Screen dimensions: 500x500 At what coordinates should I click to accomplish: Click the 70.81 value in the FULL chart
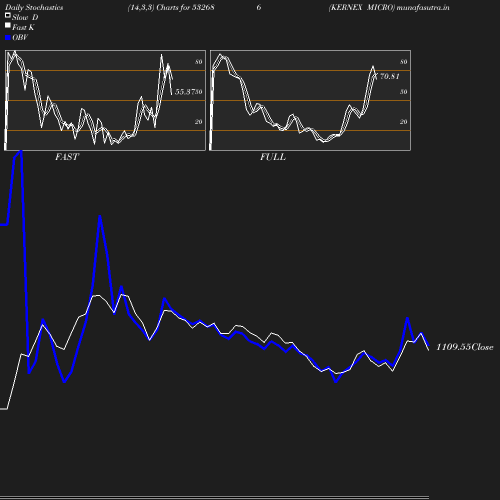coord(389,76)
